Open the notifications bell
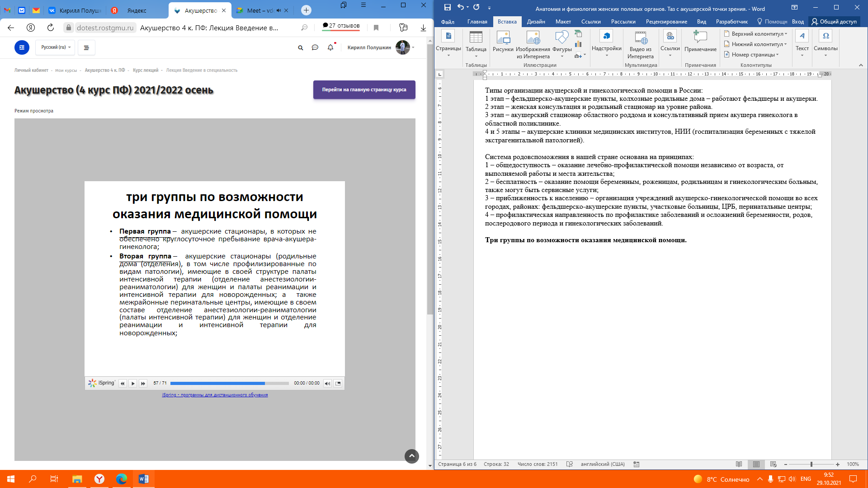The image size is (868, 488). click(x=330, y=47)
